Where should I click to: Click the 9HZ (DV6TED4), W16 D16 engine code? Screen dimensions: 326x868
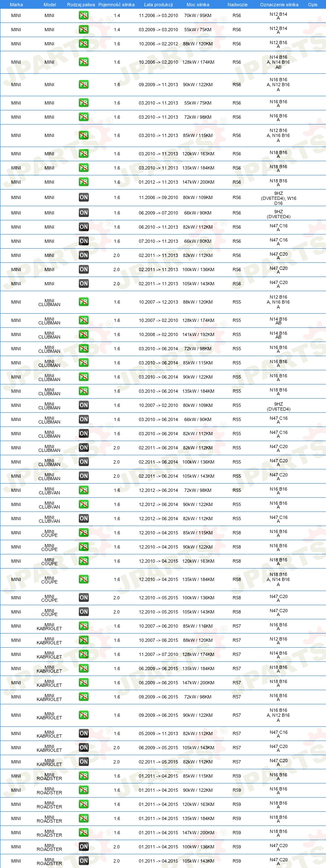(278, 198)
